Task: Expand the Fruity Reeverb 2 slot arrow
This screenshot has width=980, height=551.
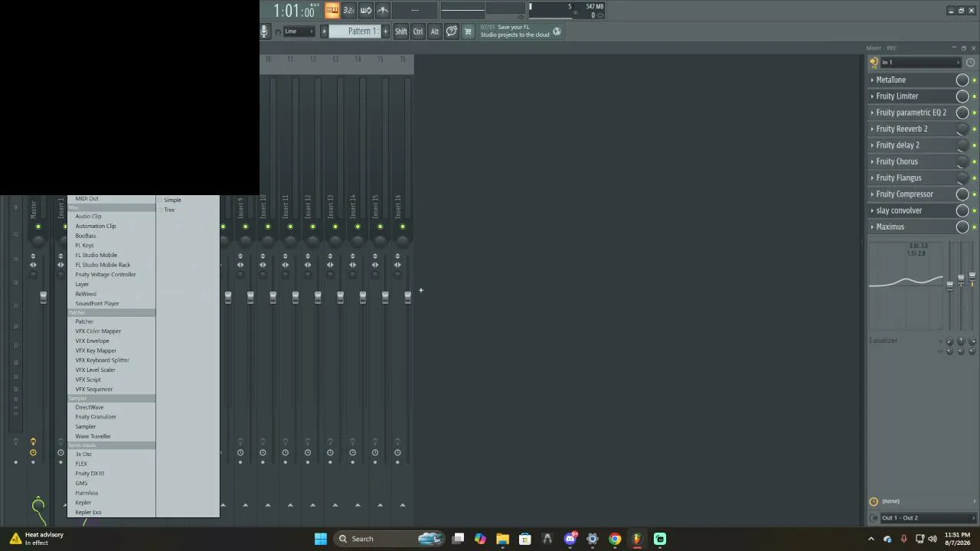Action: coord(872,129)
